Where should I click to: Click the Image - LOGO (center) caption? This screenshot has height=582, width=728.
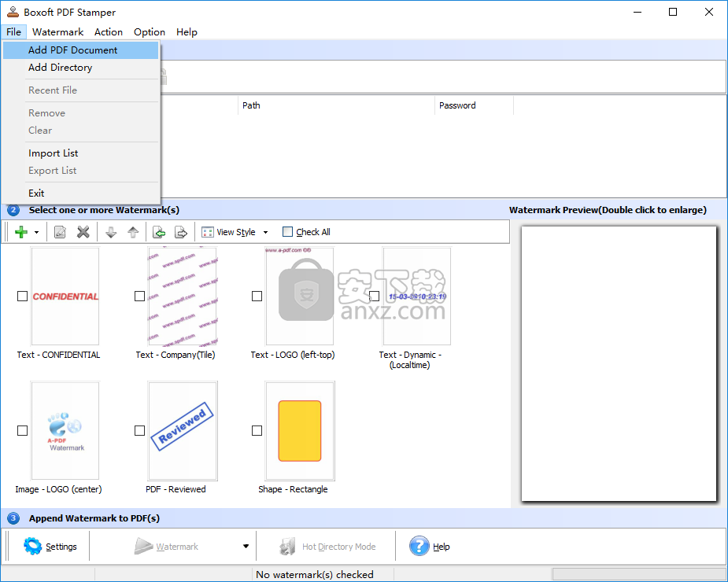tap(58, 489)
